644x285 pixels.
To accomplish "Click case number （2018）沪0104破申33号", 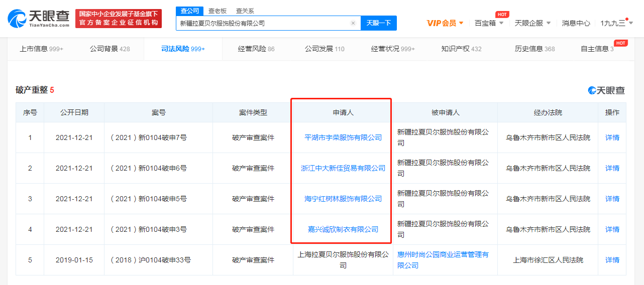I will [151, 260].
